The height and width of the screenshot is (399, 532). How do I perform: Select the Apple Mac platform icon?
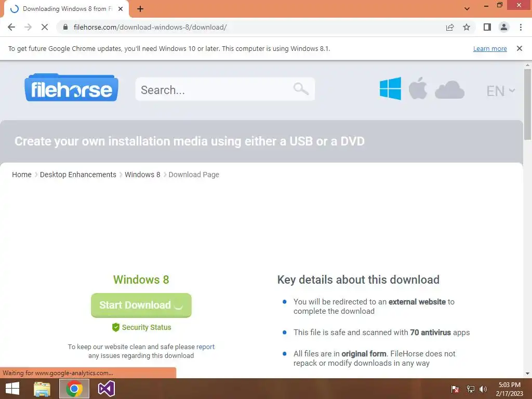point(418,88)
